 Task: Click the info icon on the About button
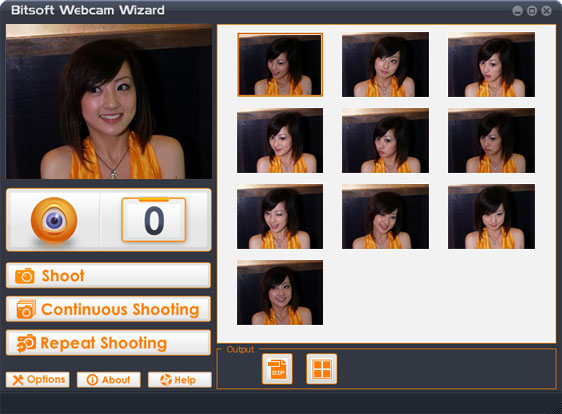click(x=92, y=380)
